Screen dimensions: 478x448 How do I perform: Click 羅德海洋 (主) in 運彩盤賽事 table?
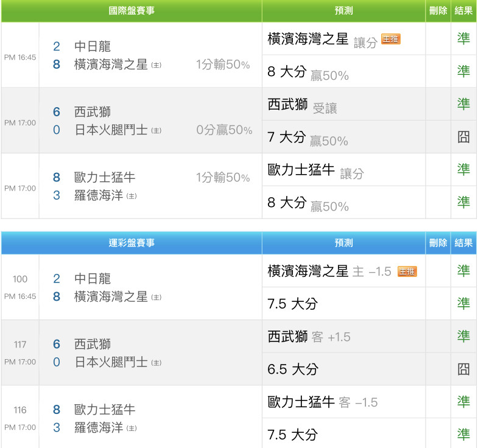105,427
